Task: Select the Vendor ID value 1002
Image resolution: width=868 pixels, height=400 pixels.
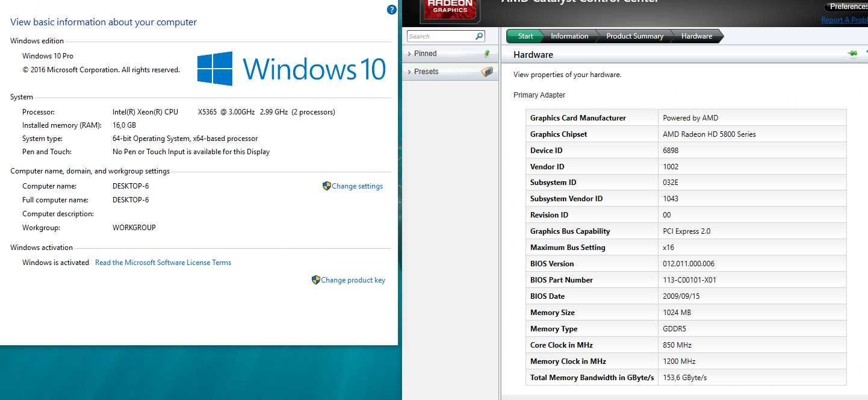Action: coord(671,167)
